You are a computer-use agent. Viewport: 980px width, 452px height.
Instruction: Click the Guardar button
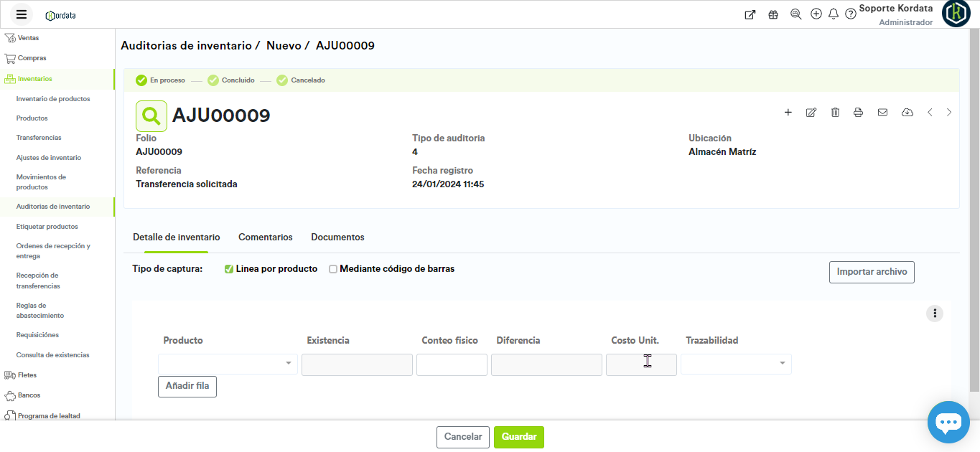(518, 437)
